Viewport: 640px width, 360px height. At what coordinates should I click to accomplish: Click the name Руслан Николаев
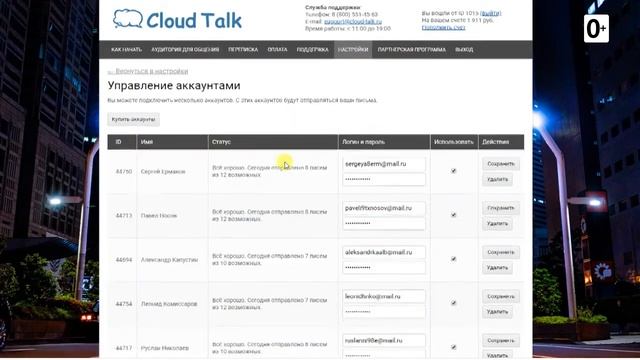(x=165, y=348)
